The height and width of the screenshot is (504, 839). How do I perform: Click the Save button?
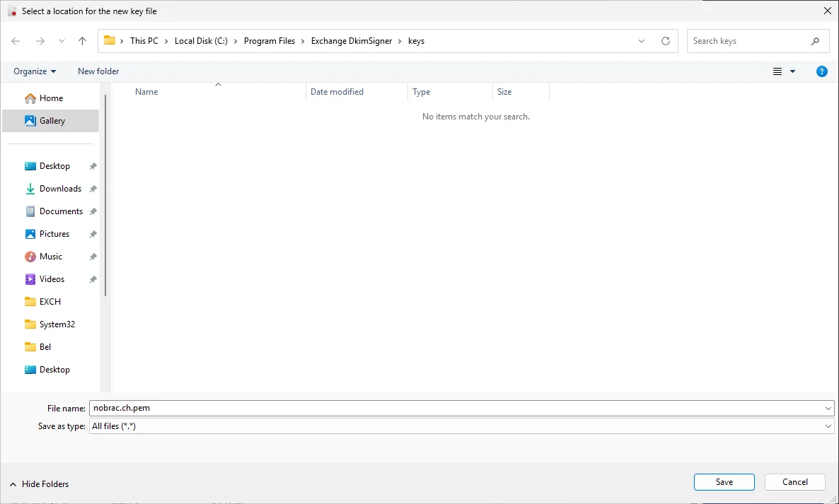point(724,482)
